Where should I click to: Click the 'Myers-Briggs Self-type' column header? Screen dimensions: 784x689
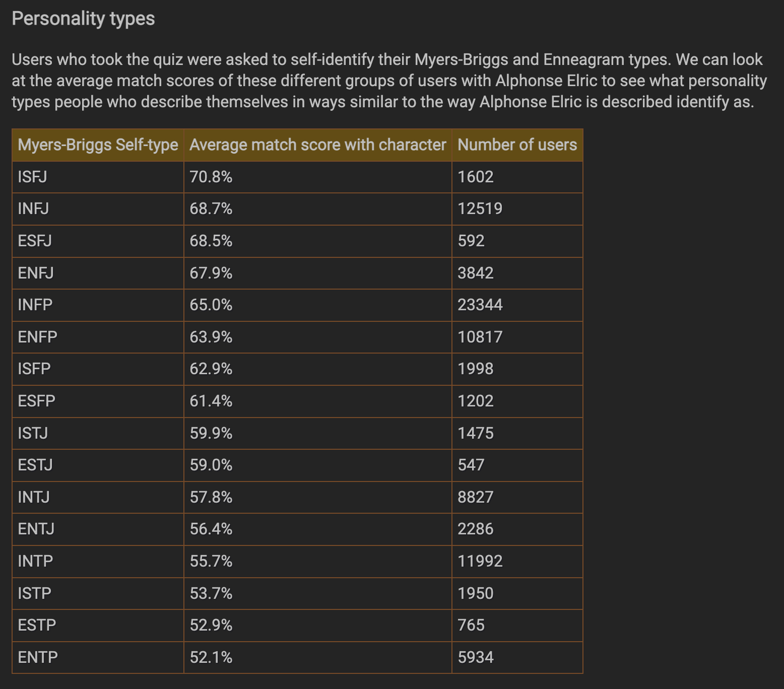(98, 145)
